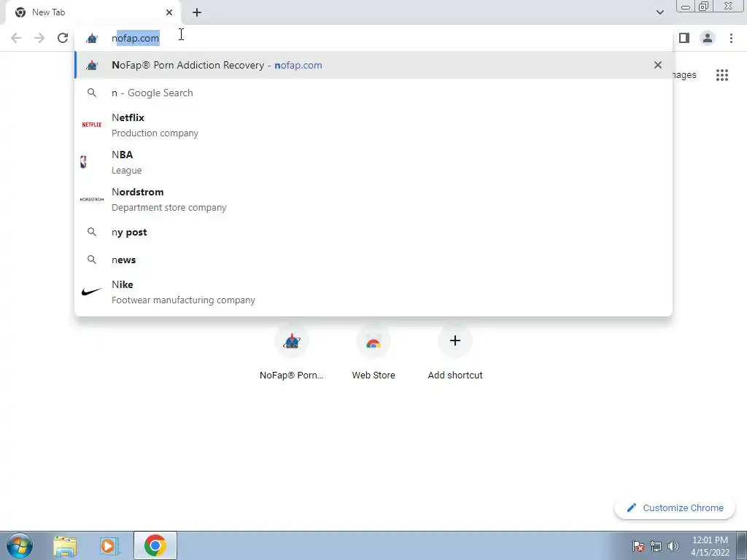This screenshot has width=747, height=560.
Task: Click the Action Center flag tray icon
Action: [x=638, y=545]
